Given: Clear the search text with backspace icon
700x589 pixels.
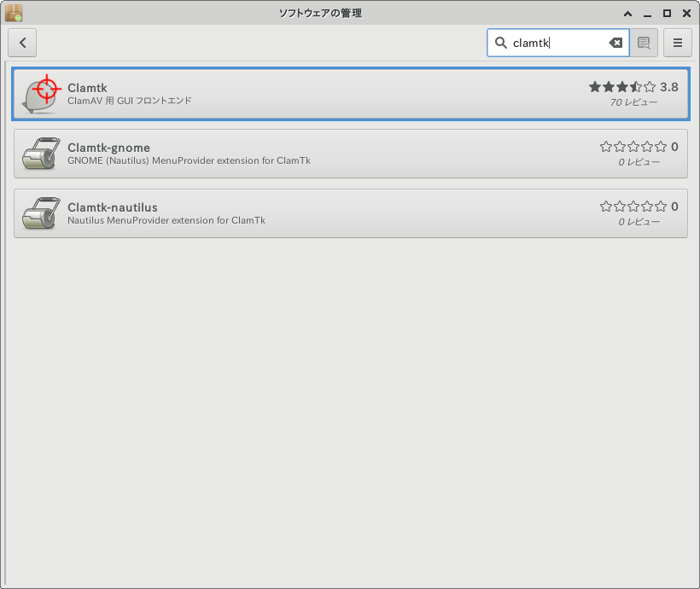Looking at the screenshot, I should point(615,43).
